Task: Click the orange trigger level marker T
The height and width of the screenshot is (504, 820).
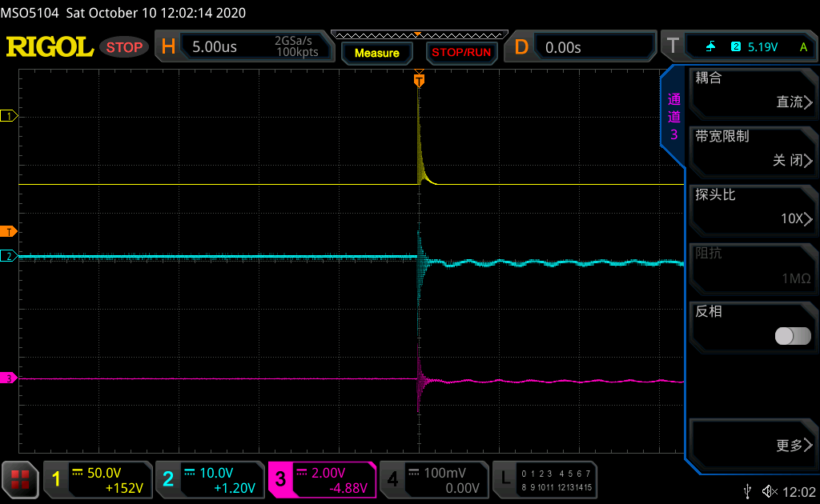Action: (x=10, y=232)
